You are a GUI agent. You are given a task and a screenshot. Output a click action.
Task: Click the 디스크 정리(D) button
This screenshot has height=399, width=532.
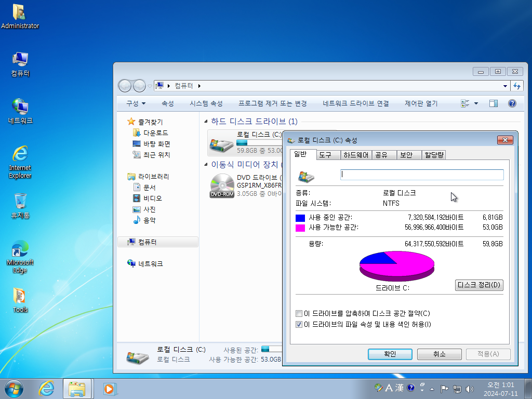478,285
